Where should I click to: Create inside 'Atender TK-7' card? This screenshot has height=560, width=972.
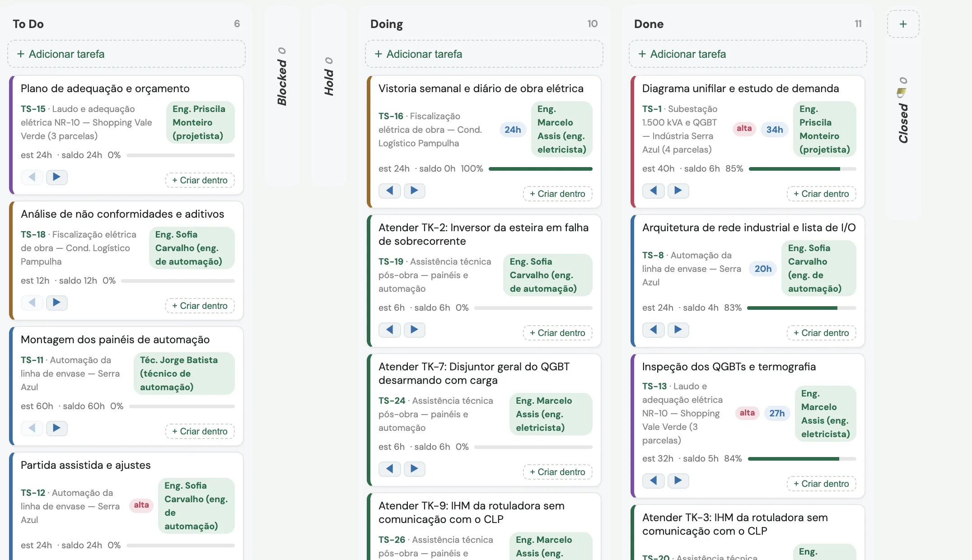pyautogui.click(x=557, y=472)
